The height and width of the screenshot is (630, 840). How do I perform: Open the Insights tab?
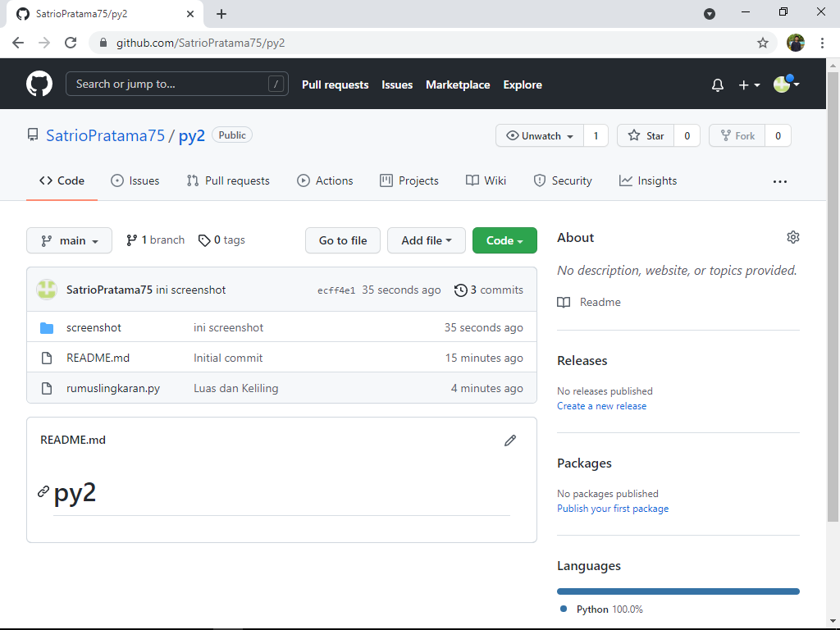pos(648,181)
